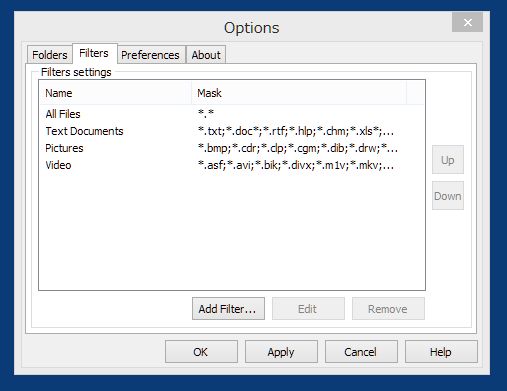Confirm settings with the OK button
The height and width of the screenshot is (391, 507).
(201, 352)
